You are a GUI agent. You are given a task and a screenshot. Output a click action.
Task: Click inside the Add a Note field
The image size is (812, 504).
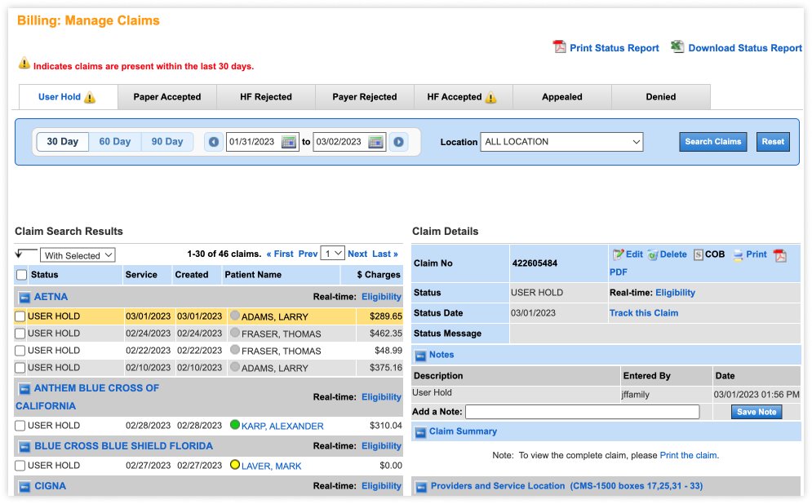click(x=582, y=412)
